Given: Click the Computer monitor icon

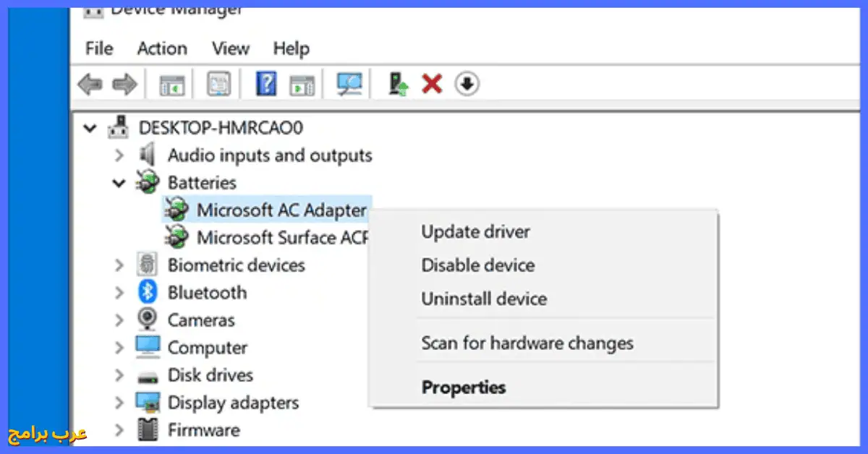Looking at the screenshot, I should pos(148,347).
